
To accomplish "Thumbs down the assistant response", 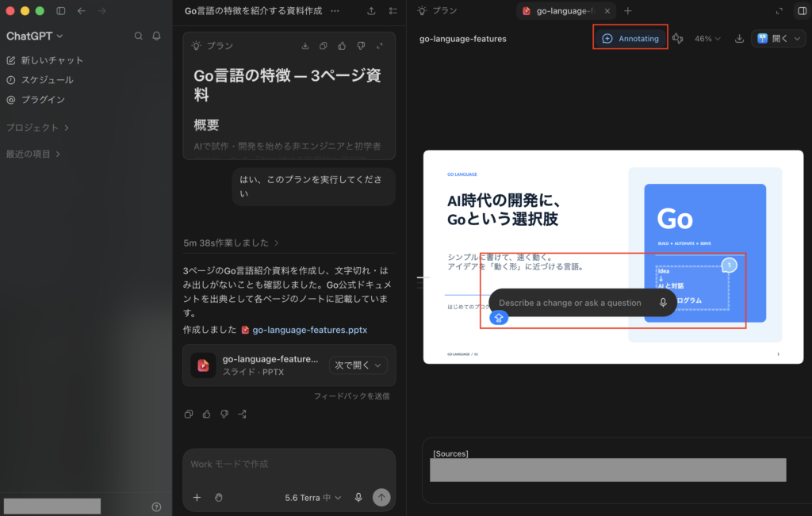I will pyautogui.click(x=224, y=414).
